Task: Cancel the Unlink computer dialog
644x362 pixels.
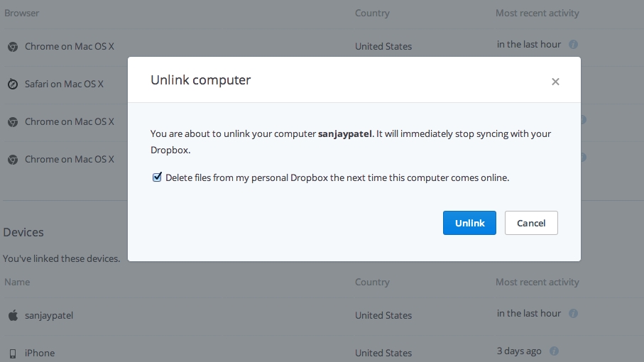Action: (531, 223)
